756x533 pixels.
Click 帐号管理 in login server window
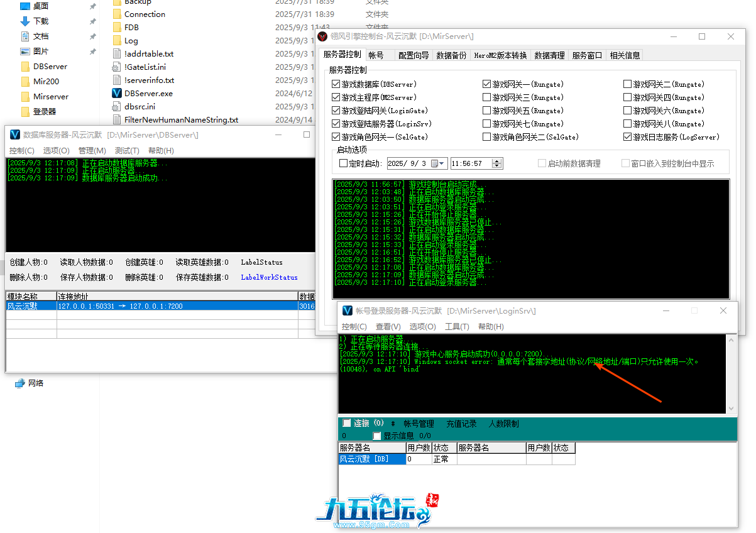point(419,424)
